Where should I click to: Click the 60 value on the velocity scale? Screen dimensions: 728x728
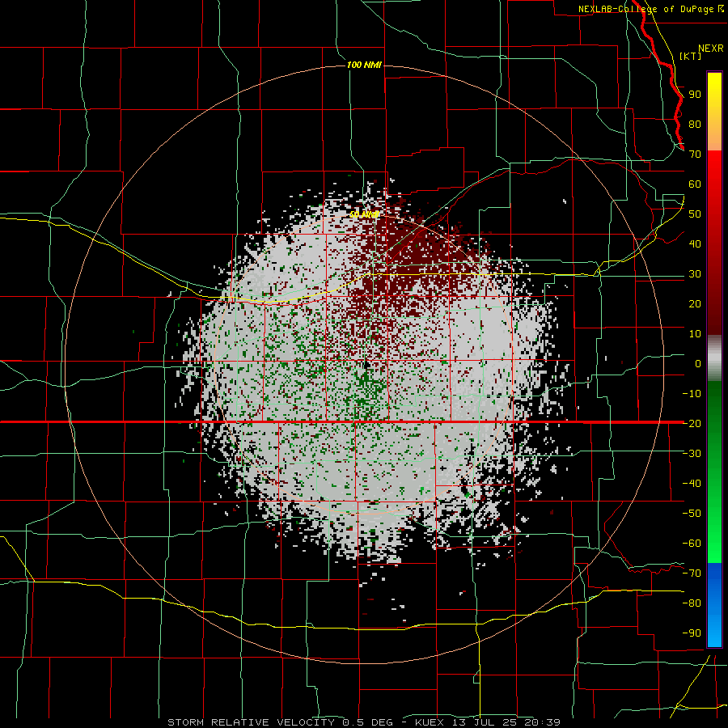tap(695, 184)
